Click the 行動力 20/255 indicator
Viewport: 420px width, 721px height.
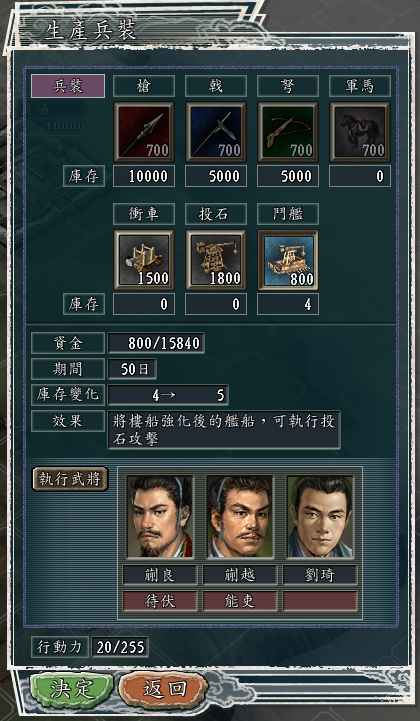point(120,647)
